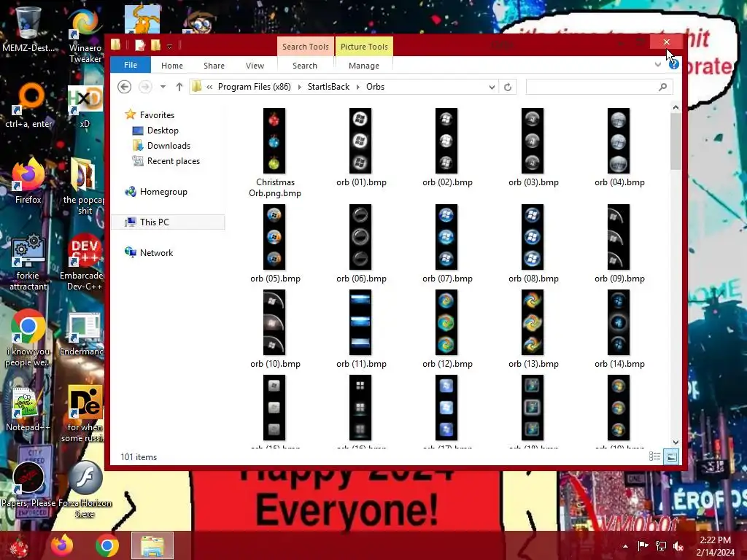The height and width of the screenshot is (560, 747).
Task: Select the orb (01).bmp file
Action: [360, 147]
